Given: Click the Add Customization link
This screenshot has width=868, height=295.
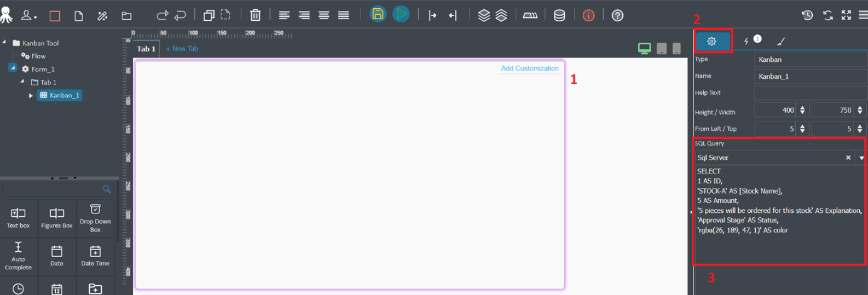Looking at the screenshot, I should [530, 68].
